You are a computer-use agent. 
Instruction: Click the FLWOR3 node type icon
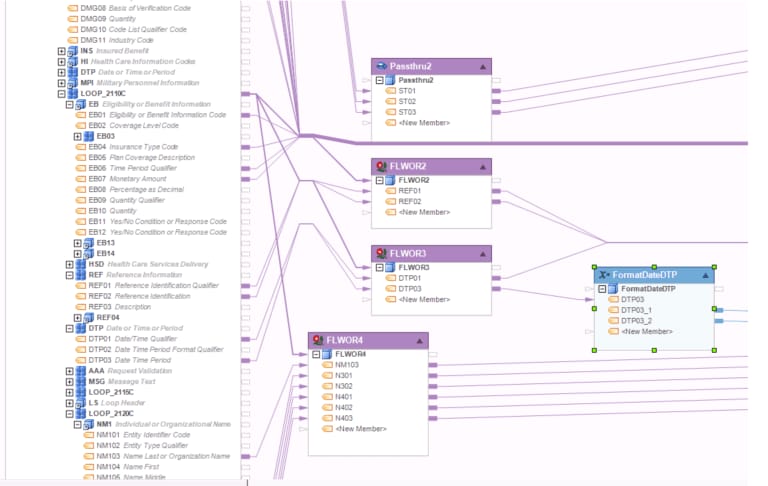pyautogui.click(x=381, y=253)
